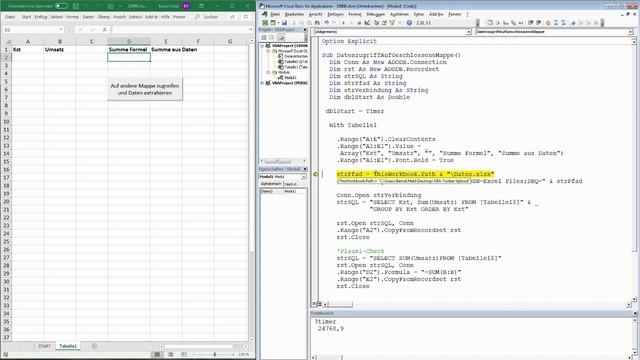Open VBA help question mark icon
Screen dimensions: 640x360
tap(409, 23)
